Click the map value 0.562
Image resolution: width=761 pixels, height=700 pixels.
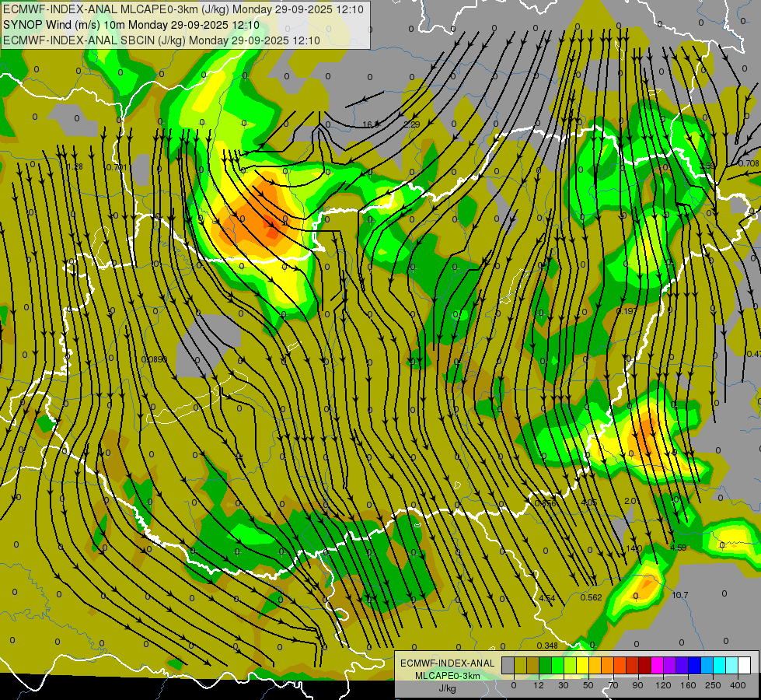point(591,597)
